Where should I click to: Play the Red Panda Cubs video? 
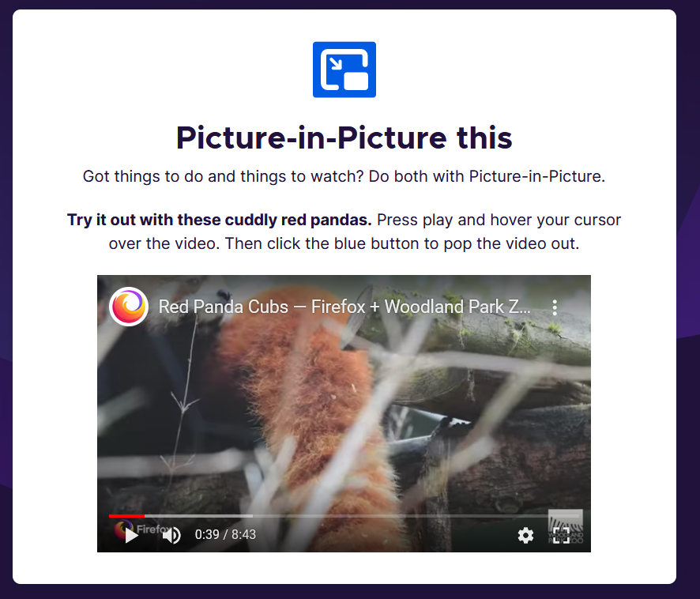131,535
